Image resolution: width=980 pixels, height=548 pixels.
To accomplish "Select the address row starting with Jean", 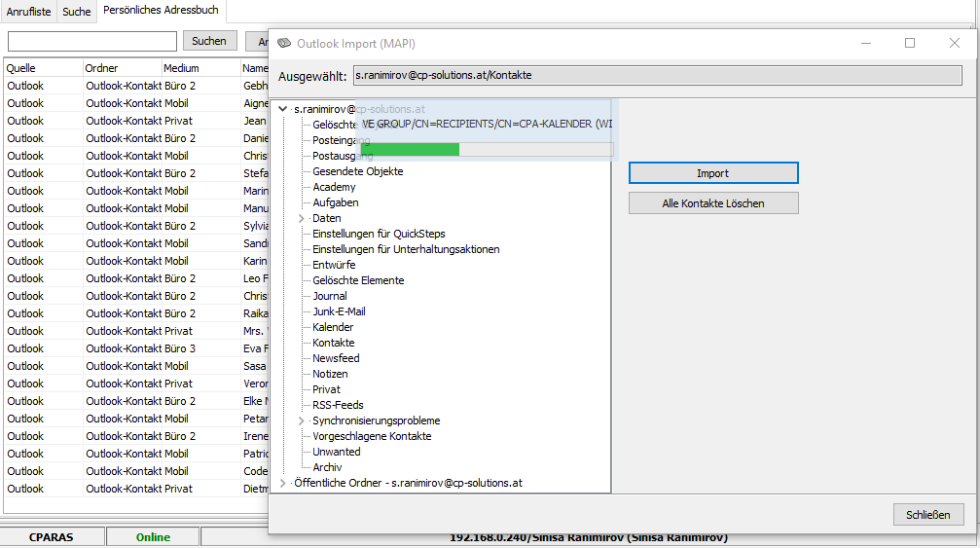I will click(x=137, y=121).
